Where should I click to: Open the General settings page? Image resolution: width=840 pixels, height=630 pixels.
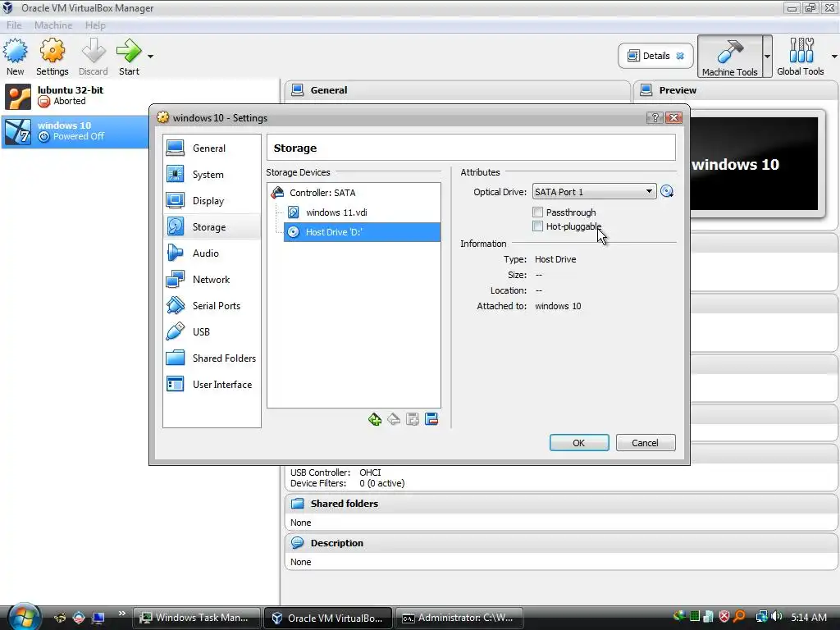coord(212,148)
